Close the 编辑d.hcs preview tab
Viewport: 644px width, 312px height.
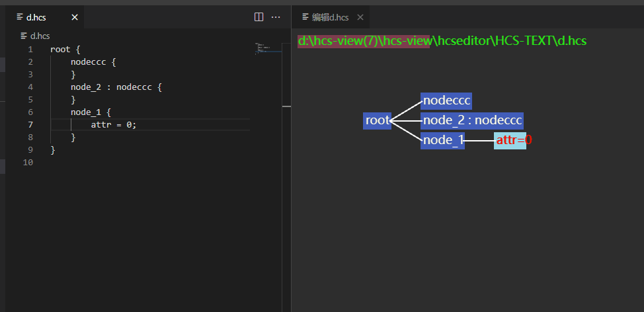tap(360, 17)
